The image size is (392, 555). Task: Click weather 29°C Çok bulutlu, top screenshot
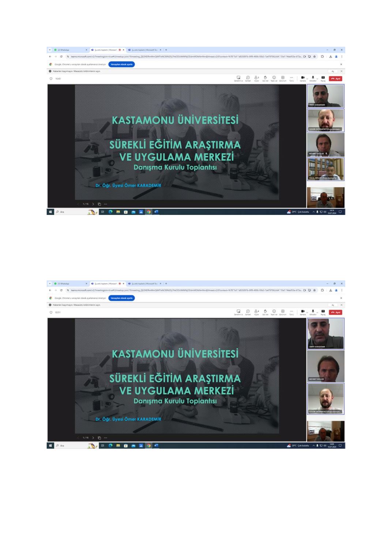point(298,212)
